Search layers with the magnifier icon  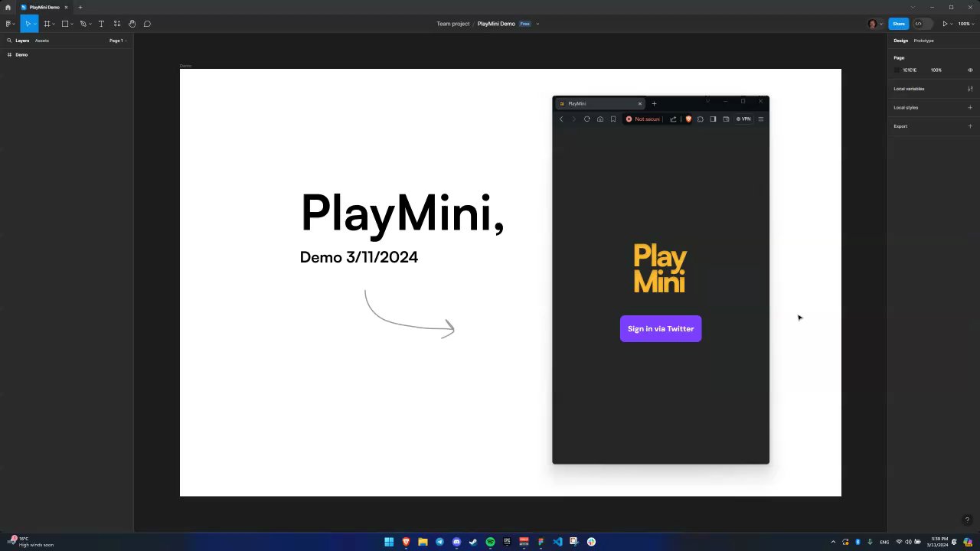click(x=9, y=41)
